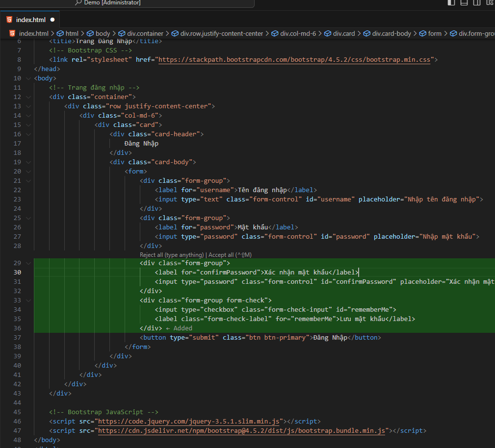Toggle the primary sidebar layout icon
The image size is (495, 448).
(451, 3)
